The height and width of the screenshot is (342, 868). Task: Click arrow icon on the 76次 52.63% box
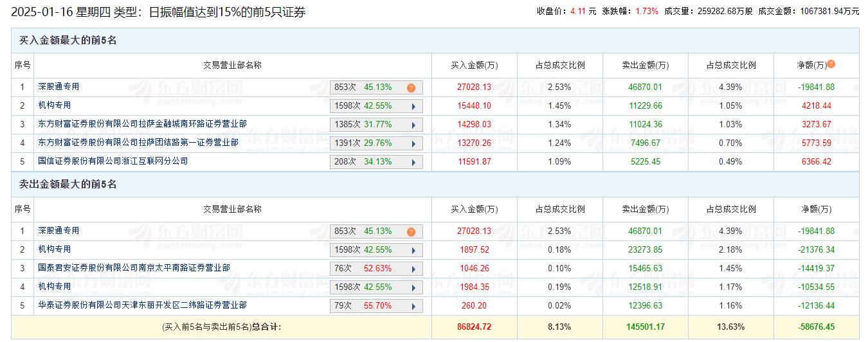413,269
